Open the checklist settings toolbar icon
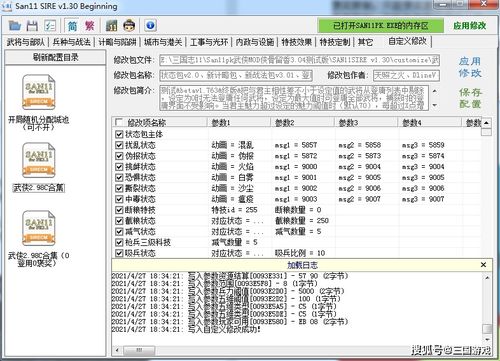This screenshot has width=500, height=361. pyautogui.click(x=50, y=26)
